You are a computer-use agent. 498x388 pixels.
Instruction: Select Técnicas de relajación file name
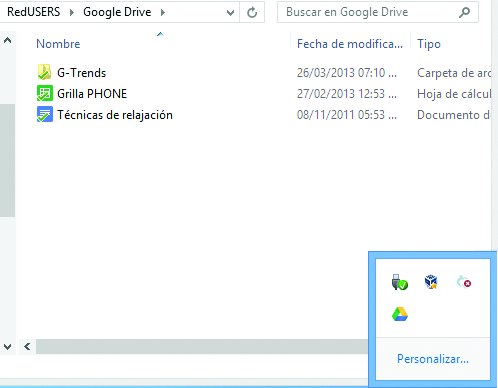coord(115,115)
